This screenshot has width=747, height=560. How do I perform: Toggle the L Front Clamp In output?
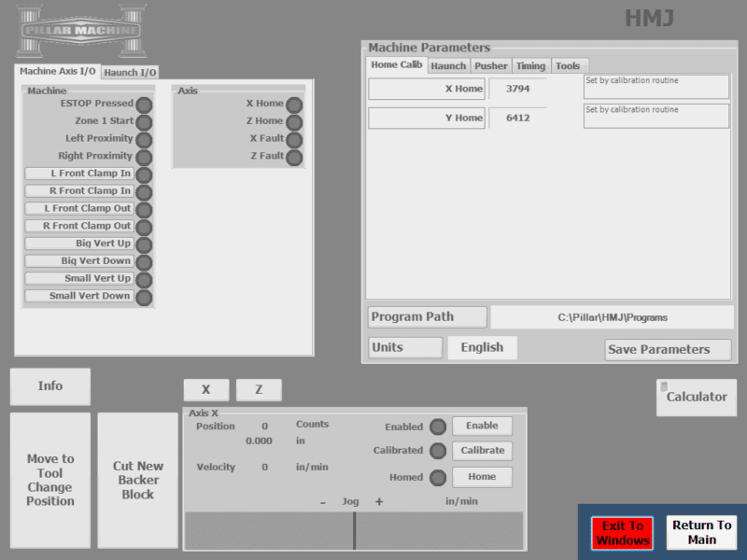(x=79, y=174)
